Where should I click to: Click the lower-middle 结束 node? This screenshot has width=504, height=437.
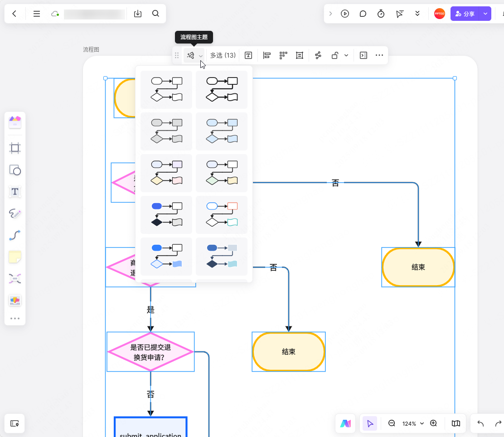tap(289, 352)
